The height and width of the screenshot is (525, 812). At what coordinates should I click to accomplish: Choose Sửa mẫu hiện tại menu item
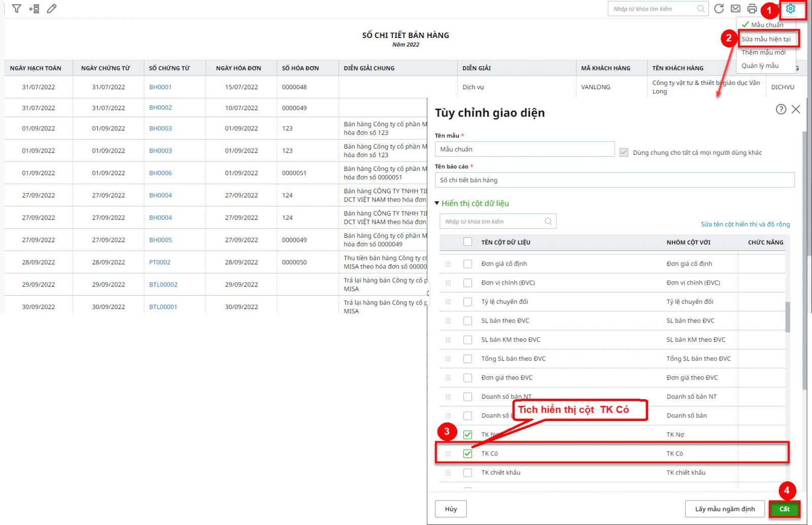click(x=766, y=39)
